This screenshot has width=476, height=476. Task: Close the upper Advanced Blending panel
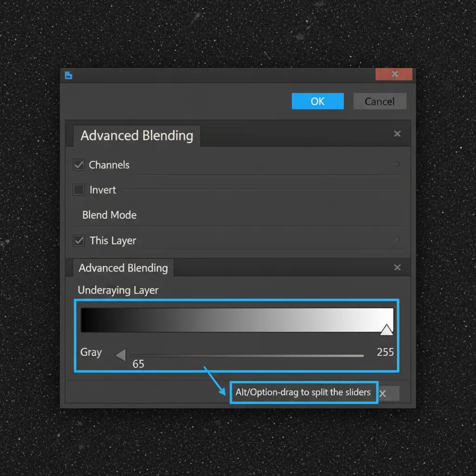pos(397,134)
